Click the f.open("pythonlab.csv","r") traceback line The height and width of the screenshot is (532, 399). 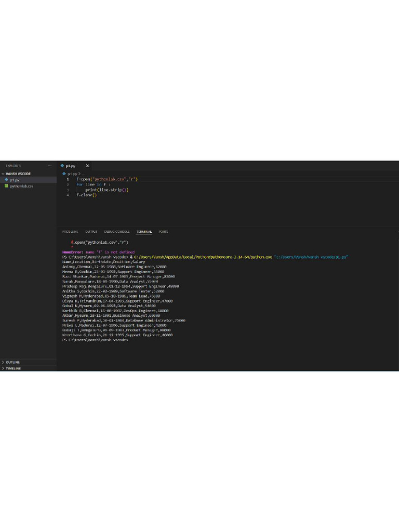tap(99, 243)
